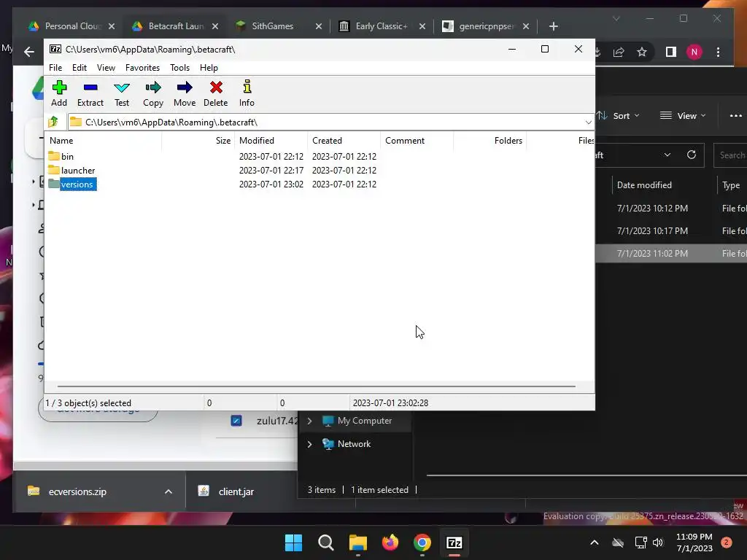Click the Date modified column in Explorer

click(644, 184)
